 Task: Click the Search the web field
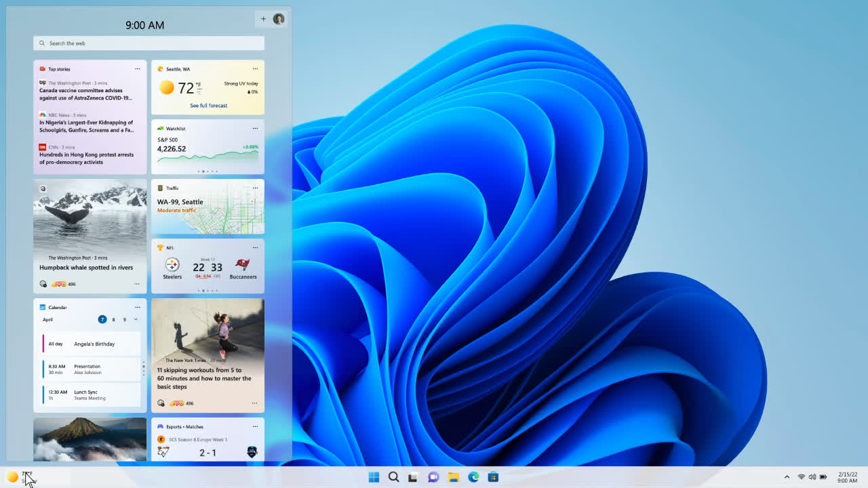[149, 43]
